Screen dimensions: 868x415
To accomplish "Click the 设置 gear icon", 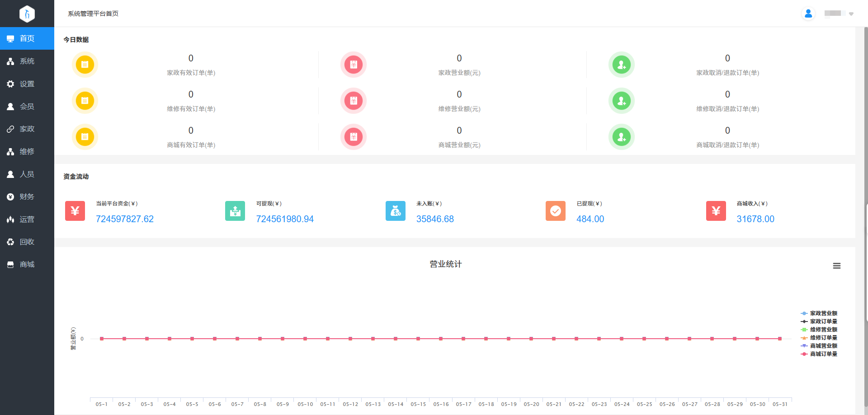I will [x=10, y=84].
